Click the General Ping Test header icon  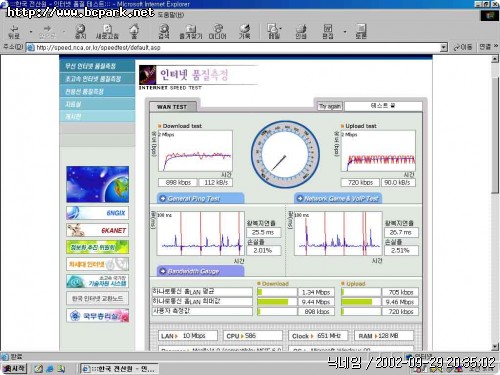163,199
